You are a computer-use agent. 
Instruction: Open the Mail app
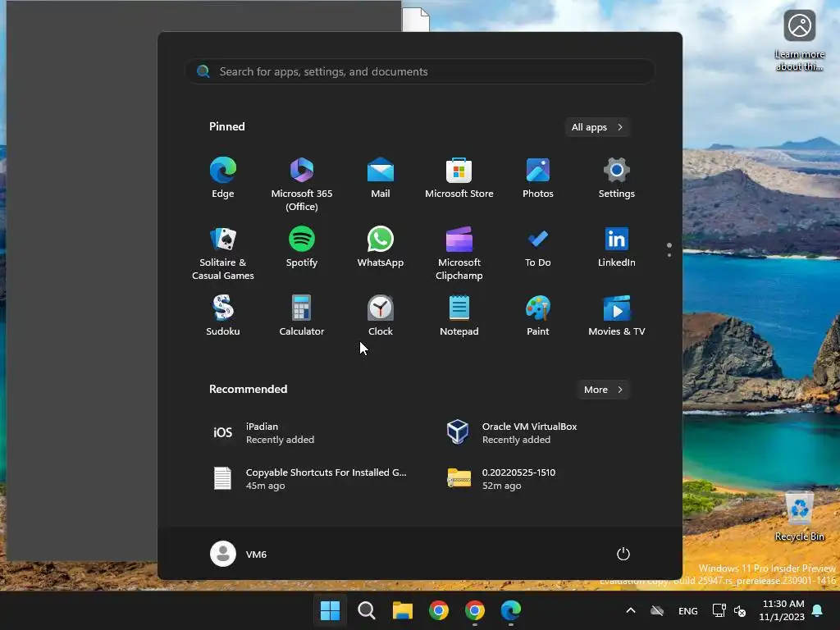point(381,178)
